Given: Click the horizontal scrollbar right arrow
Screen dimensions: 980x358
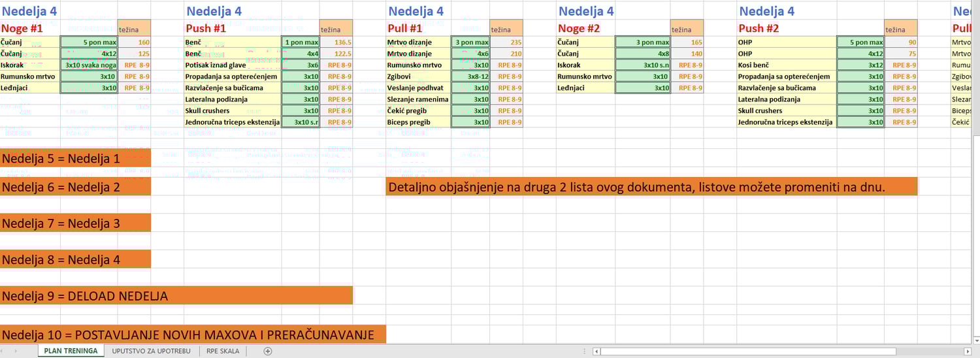Looking at the screenshot, I should [x=969, y=351].
